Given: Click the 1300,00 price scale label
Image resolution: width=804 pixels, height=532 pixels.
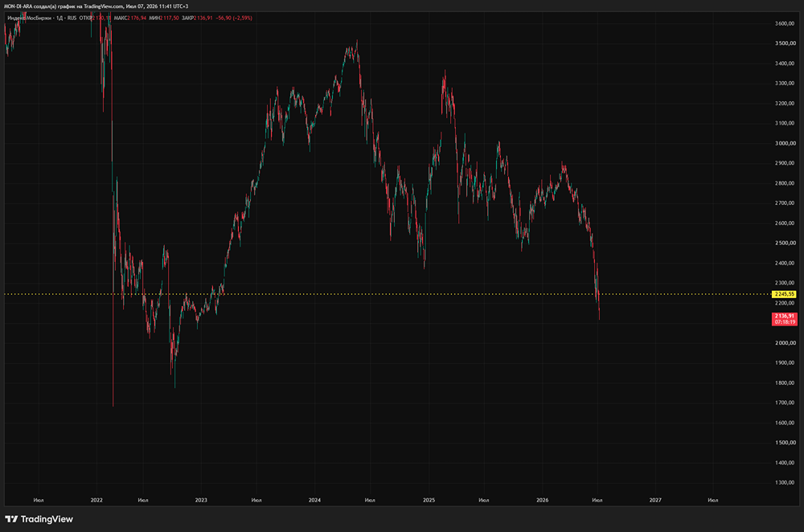Looking at the screenshot, I should tap(785, 483).
